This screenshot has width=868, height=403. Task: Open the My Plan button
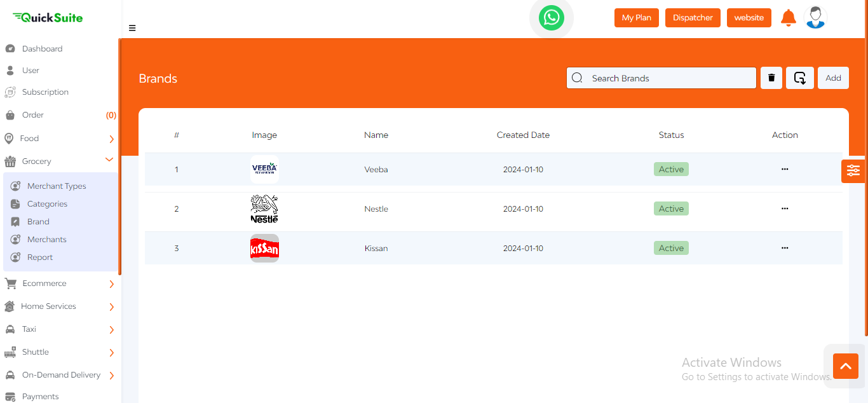coord(636,18)
